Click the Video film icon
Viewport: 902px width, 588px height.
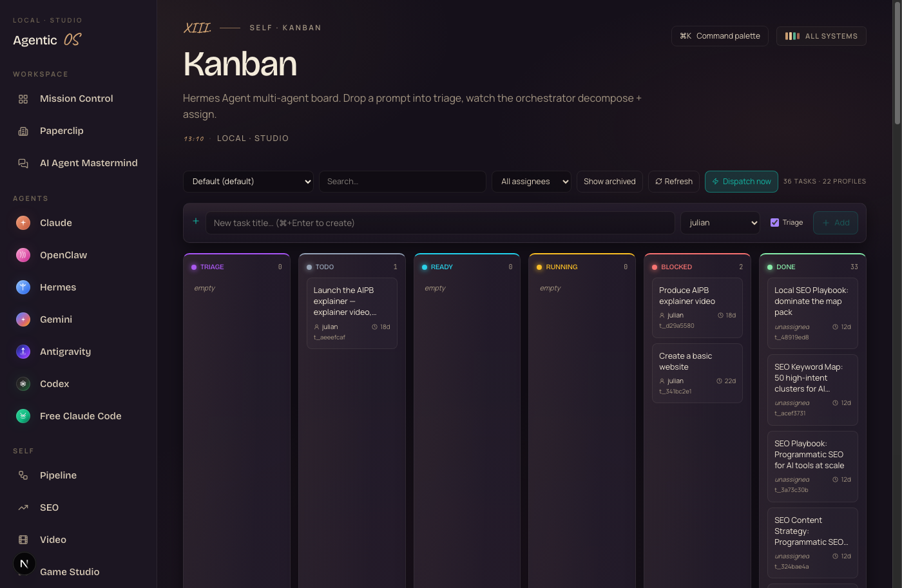click(23, 540)
